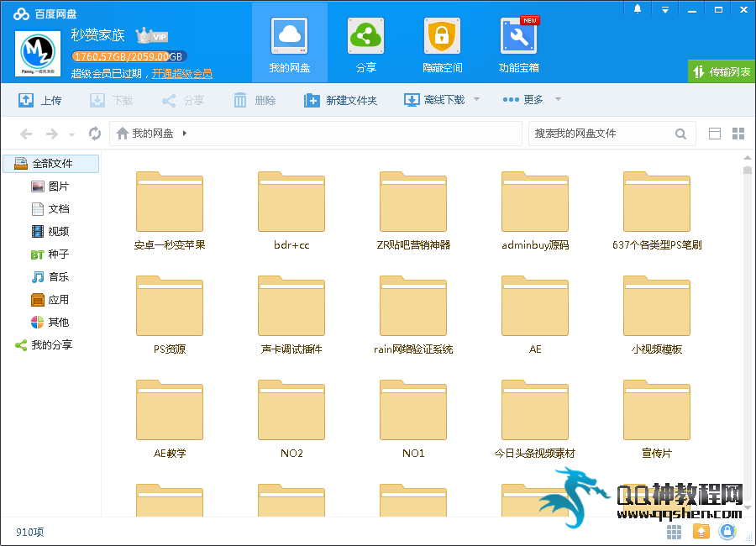Select the 宣传片 folder
Viewport: 756px width, 546px height.
[657, 419]
